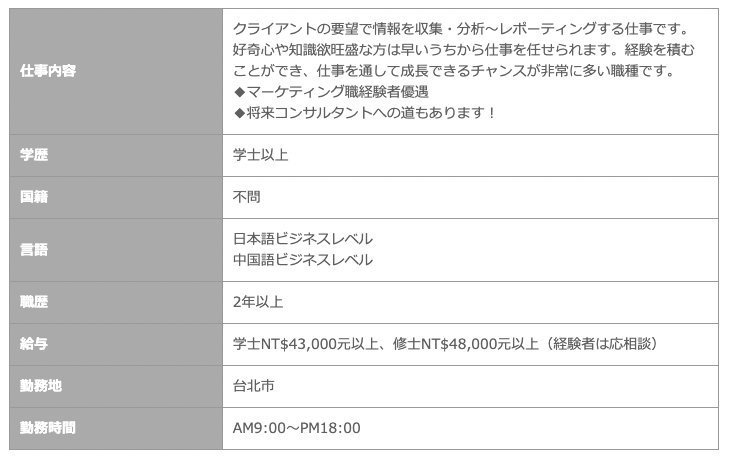
Task: Select the 勤務時間 row label
Action: pos(116,429)
